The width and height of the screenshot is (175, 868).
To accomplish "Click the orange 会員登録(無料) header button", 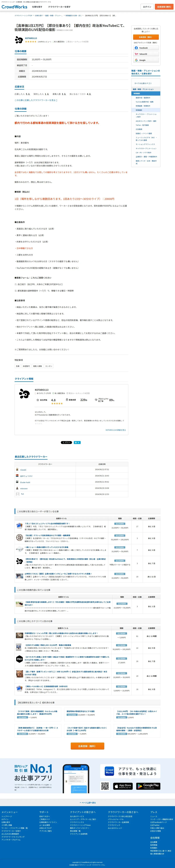I will click(x=164, y=7).
